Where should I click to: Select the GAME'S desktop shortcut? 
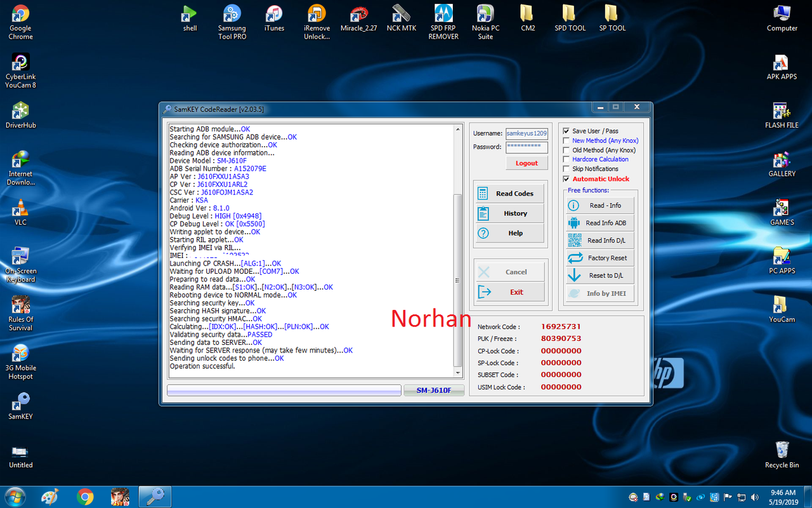[782, 212]
